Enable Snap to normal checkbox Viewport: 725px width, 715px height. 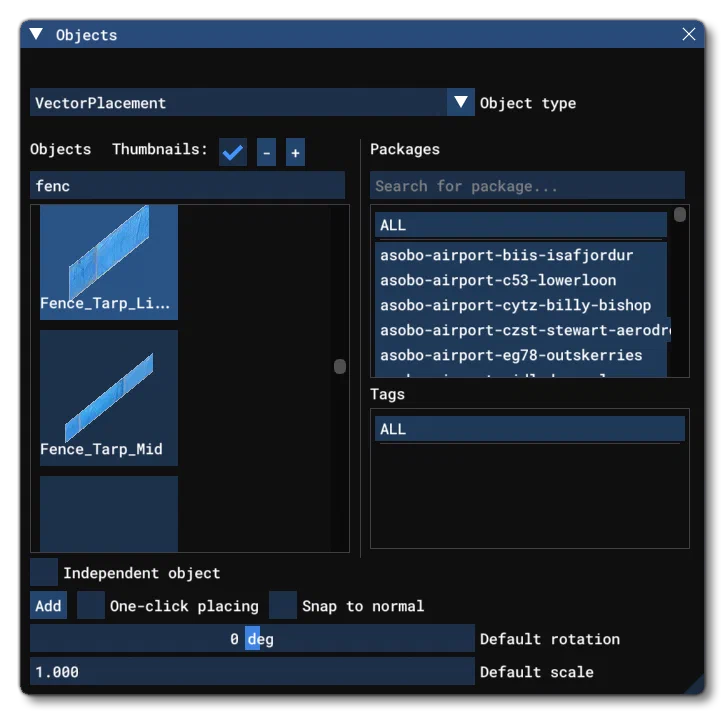click(283, 605)
